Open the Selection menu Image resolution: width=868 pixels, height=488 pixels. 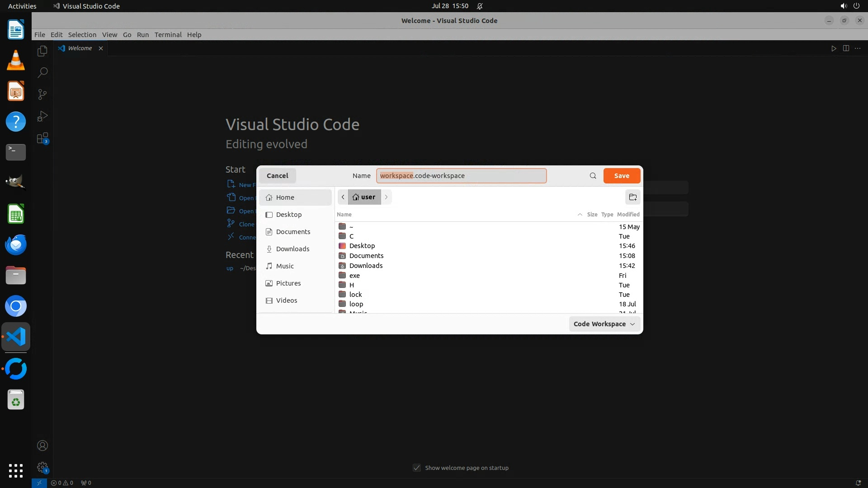tap(82, 35)
